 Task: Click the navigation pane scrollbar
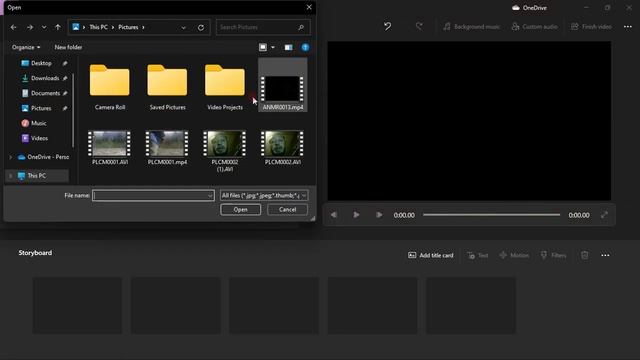pyautogui.click(x=73, y=110)
